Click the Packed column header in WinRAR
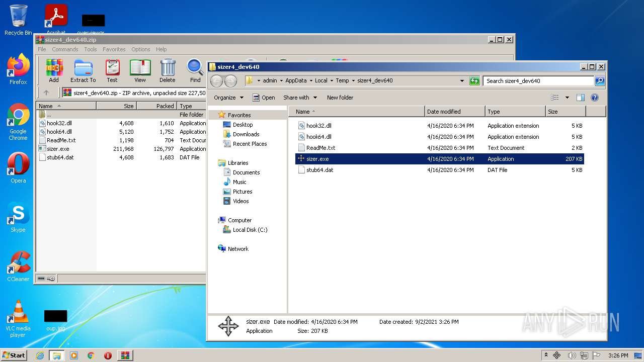 coord(156,106)
